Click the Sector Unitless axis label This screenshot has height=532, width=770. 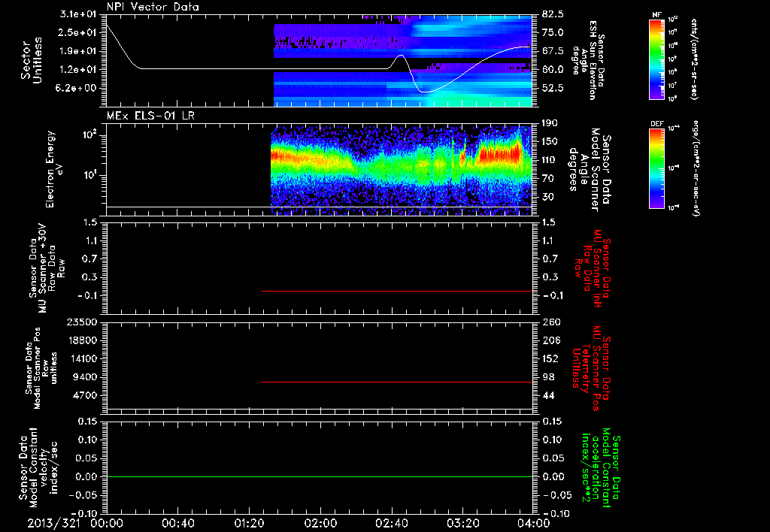pos(32,60)
